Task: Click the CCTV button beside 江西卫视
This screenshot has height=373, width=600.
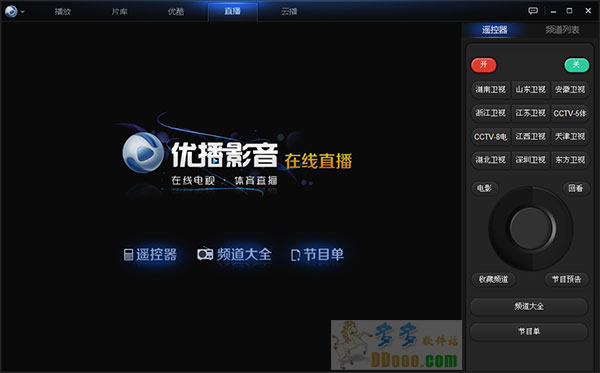Action: click(x=491, y=137)
